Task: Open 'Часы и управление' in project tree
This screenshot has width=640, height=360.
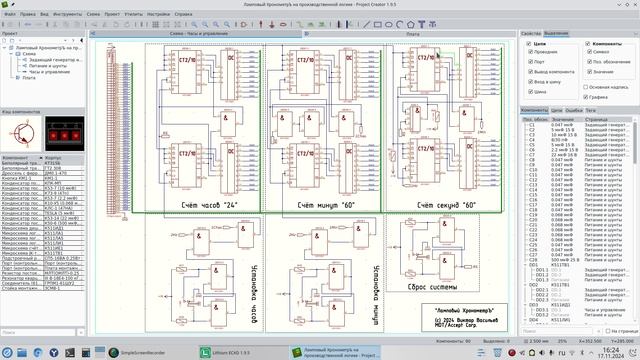Action: click(x=49, y=72)
